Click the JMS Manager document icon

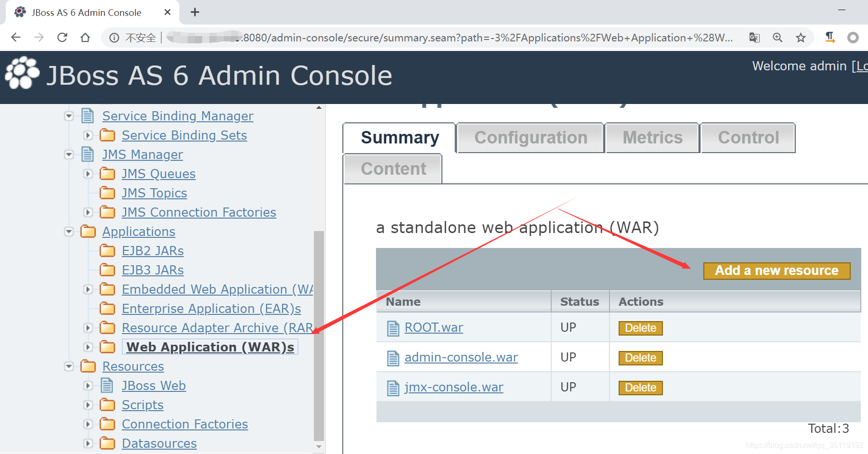coord(88,154)
